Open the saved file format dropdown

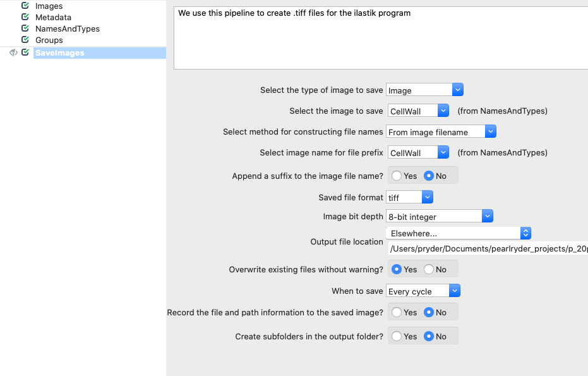pyautogui.click(x=428, y=197)
